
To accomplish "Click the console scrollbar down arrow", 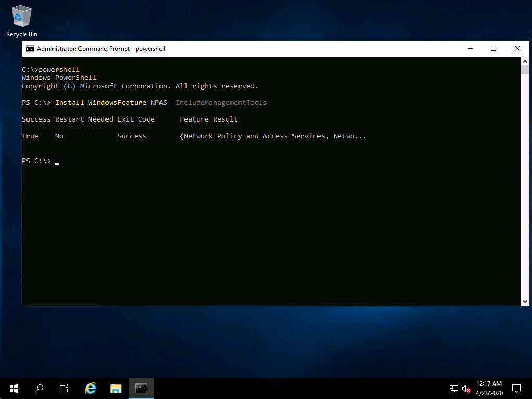I will point(525,301).
